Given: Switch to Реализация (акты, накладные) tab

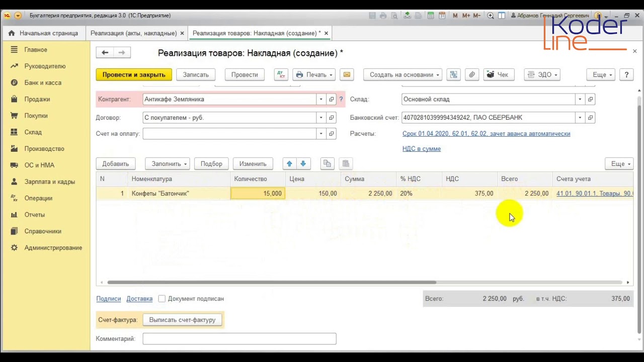Looking at the screenshot, I should click(x=133, y=33).
